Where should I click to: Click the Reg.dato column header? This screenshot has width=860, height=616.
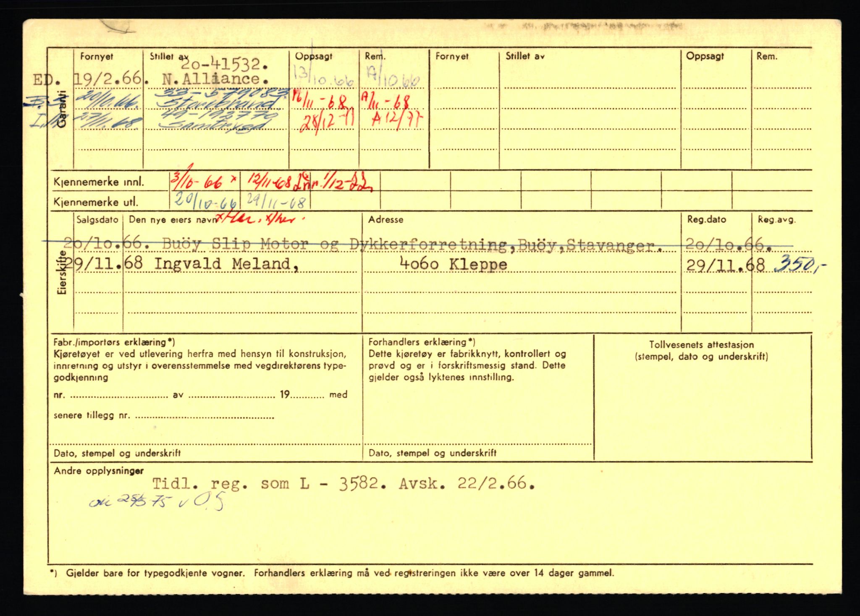click(706, 219)
